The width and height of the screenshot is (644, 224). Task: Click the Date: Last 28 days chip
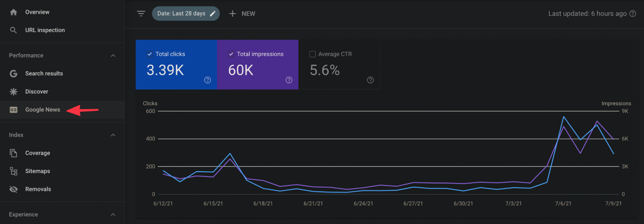point(186,14)
